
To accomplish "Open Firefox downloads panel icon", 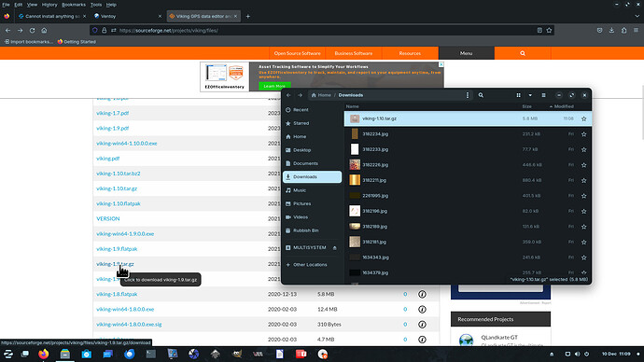I will (x=611, y=31).
